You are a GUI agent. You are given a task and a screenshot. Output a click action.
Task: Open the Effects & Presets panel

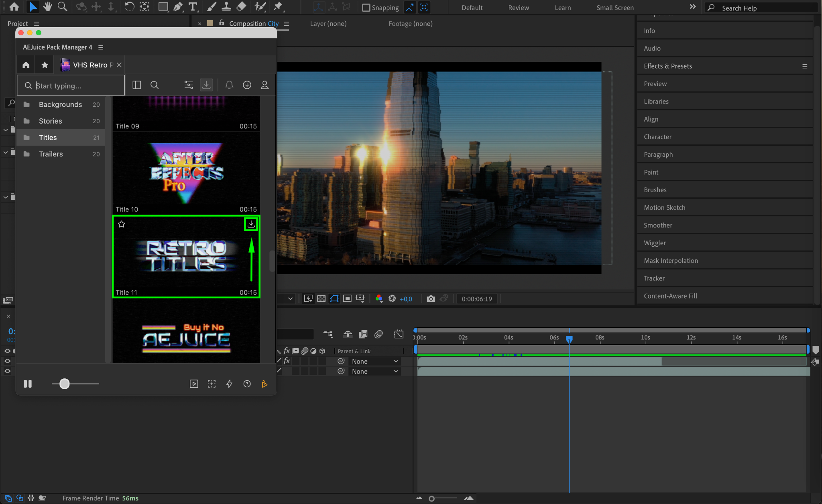667,66
